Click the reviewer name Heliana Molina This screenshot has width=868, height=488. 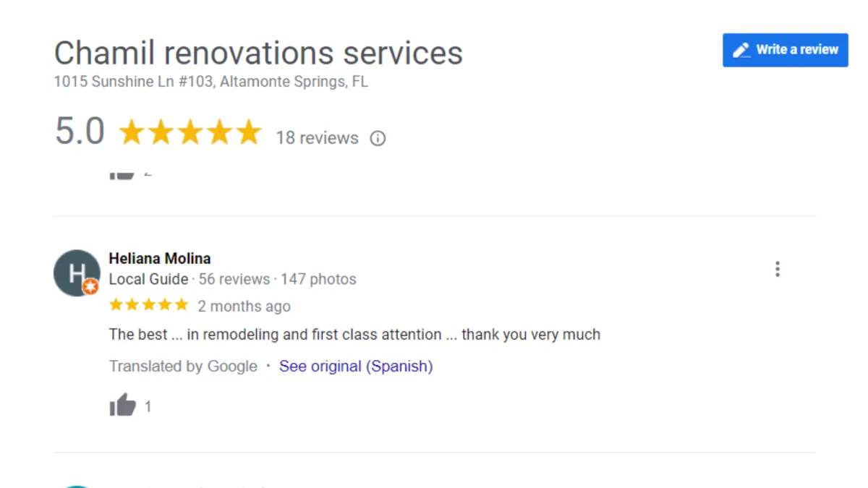160,258
